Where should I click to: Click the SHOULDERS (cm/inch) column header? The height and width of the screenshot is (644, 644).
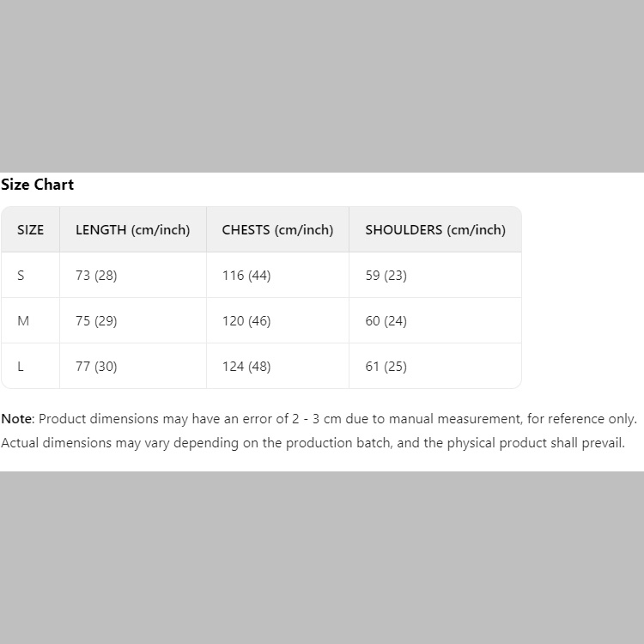point(435,230)
